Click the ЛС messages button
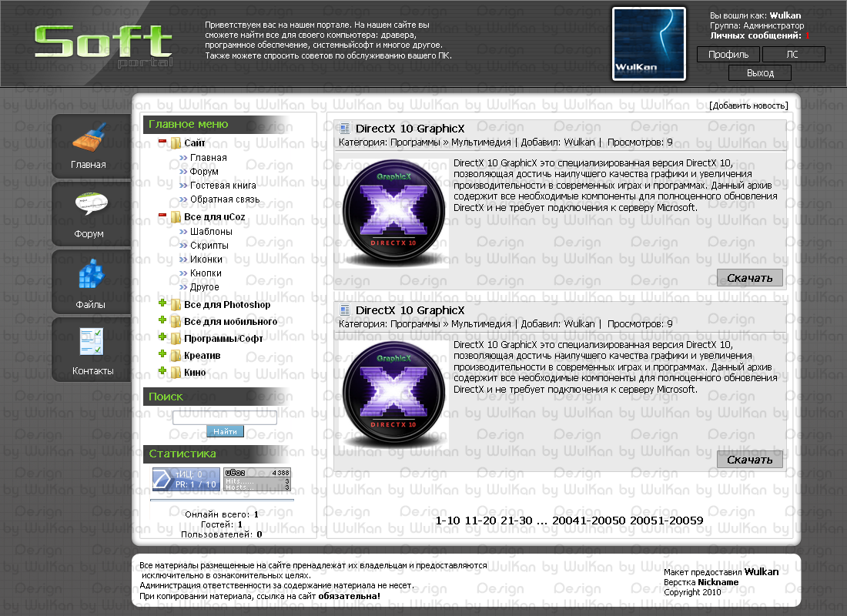 pyautogui.click(x=792, y=55)
